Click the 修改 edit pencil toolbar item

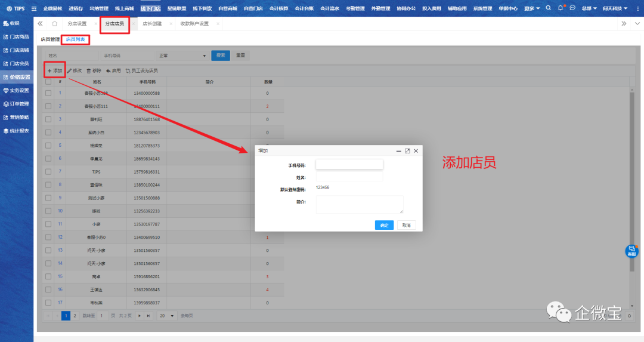(75, 70)
